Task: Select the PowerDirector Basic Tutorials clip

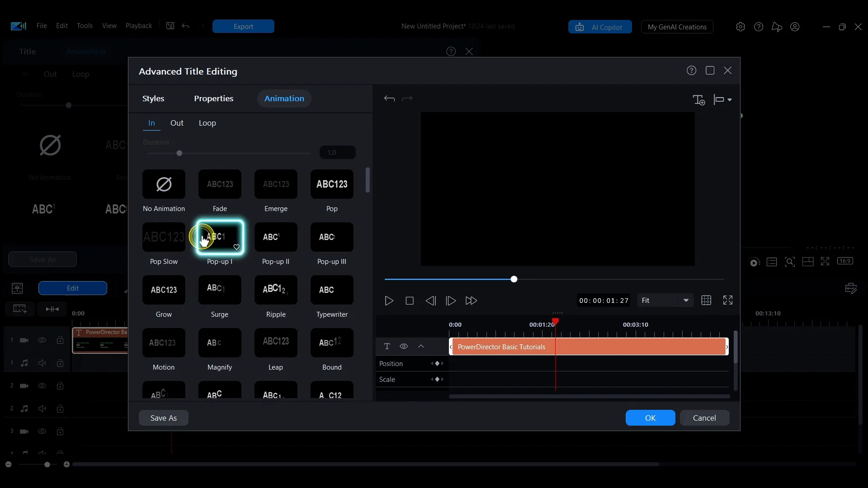Action: pyautogui.click(x=589, y=347)
